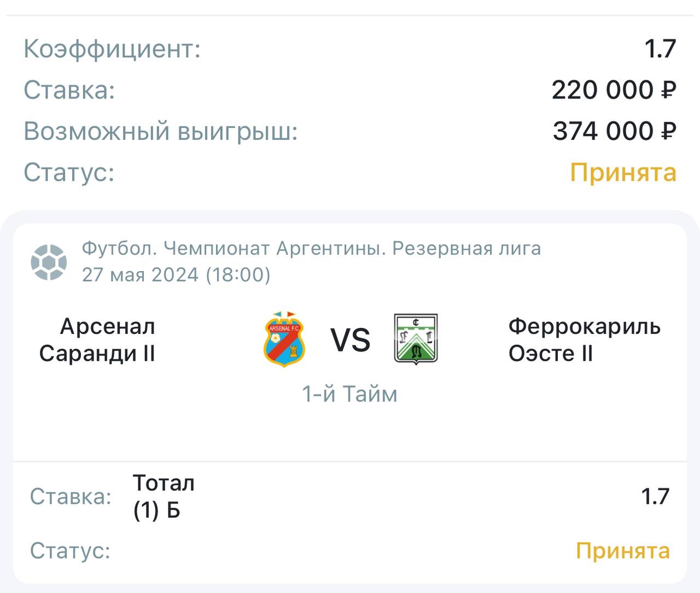
Task: Click the top coefficient value 1.7
Action: 660,49
